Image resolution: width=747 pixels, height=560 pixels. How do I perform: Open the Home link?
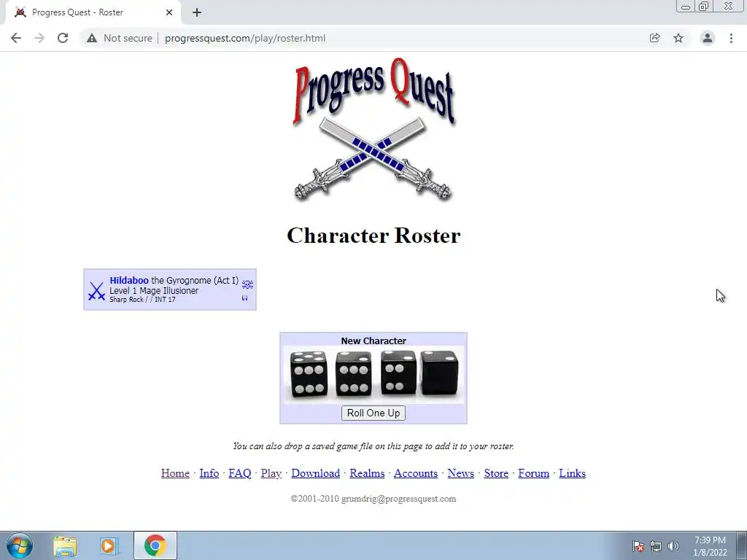click(x=175, y=473)
